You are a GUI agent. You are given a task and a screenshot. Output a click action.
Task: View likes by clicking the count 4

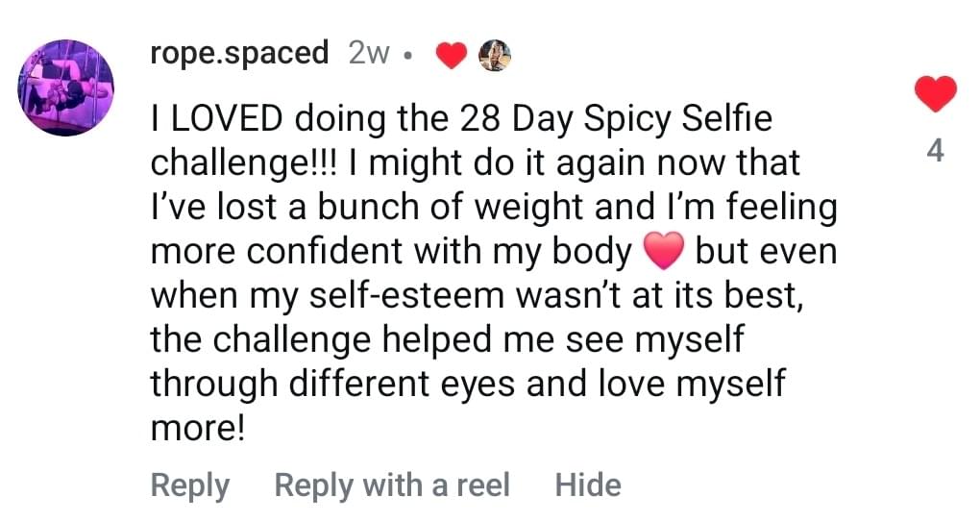[x=935, y=150]
